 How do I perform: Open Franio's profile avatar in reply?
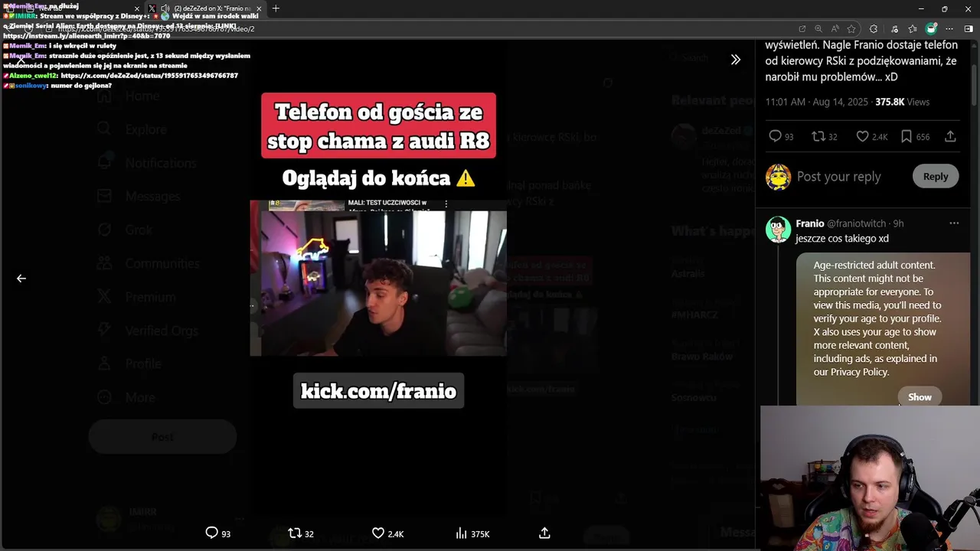tap(778, 230)
